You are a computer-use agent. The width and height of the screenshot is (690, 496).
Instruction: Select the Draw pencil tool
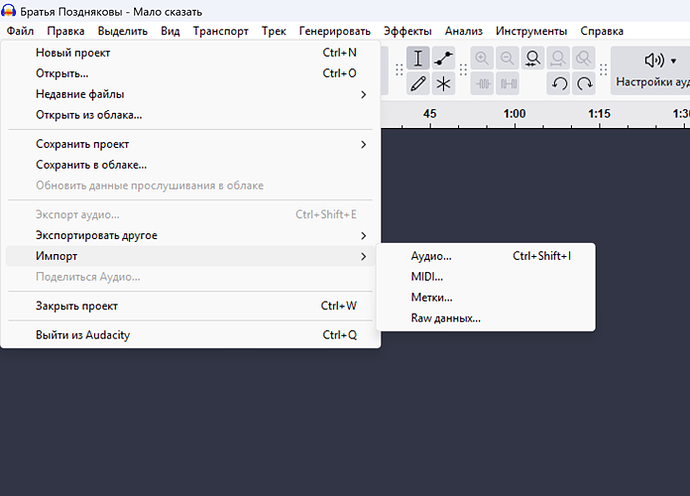[418, 84]
